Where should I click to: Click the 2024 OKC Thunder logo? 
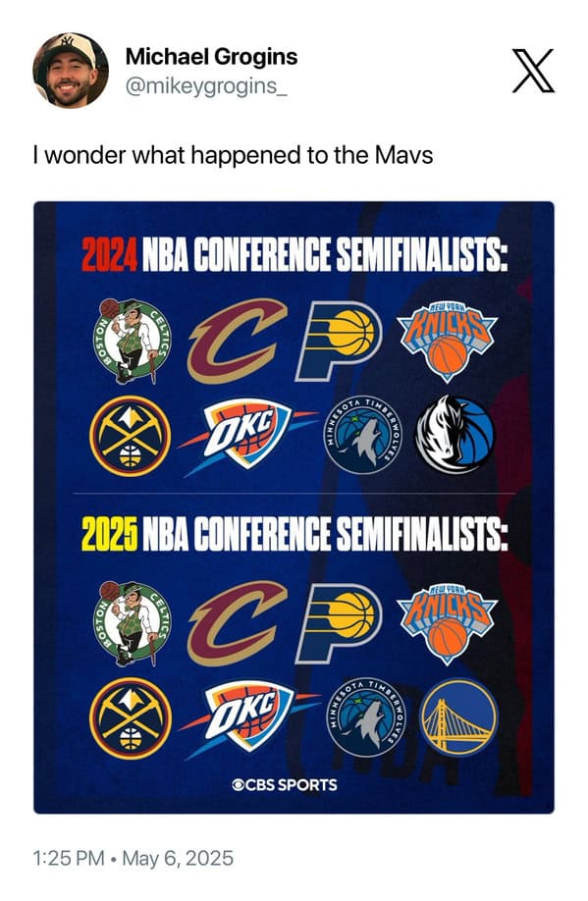(x=247, y=436)
